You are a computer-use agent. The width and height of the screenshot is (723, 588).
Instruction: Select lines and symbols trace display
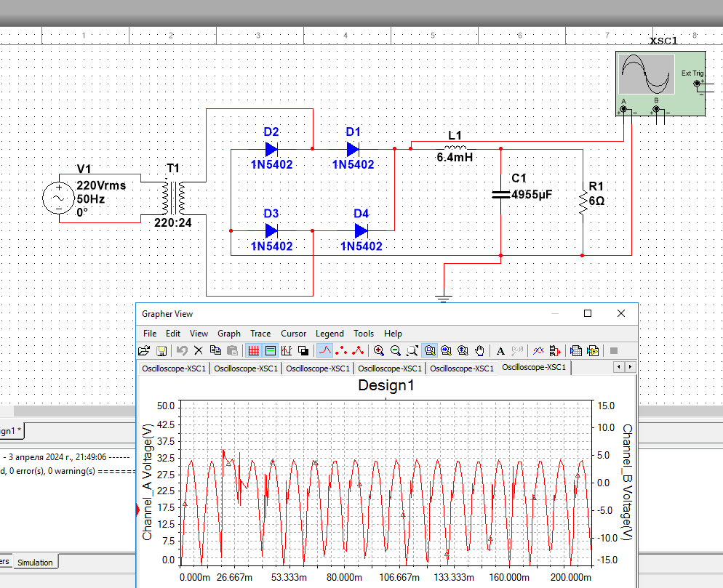pyautogui.click(x=358, y=351)
